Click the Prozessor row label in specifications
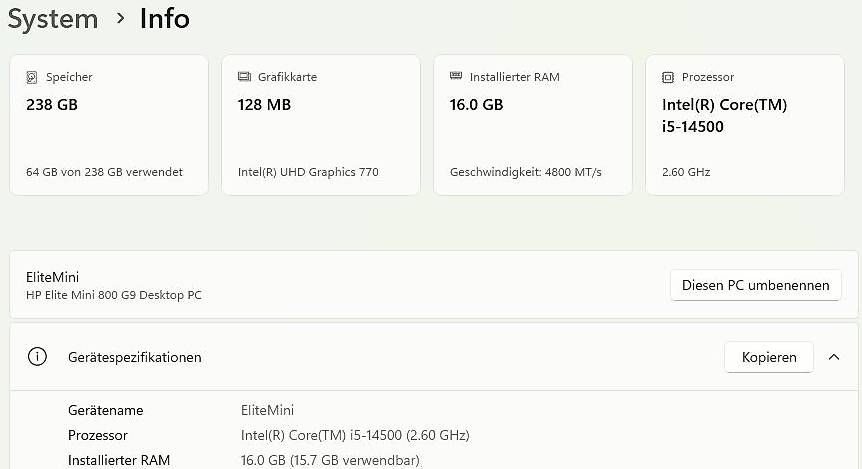 pyautogui.click(x=98, y=435)
